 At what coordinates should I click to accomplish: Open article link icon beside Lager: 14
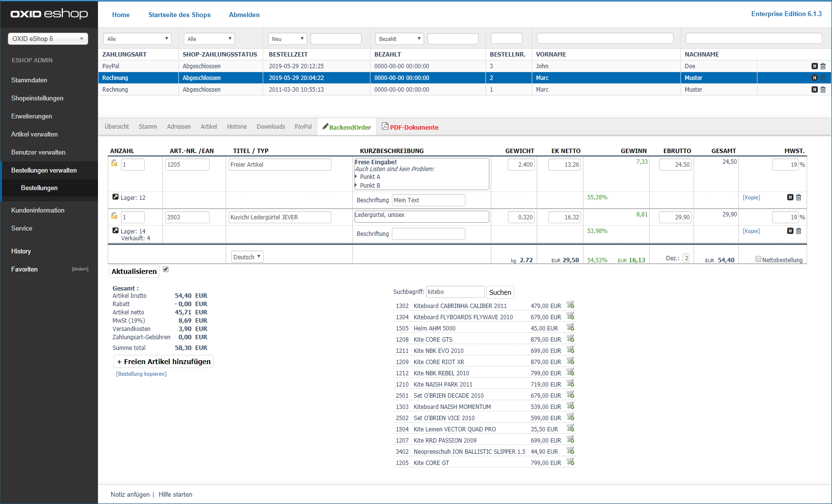(x=116, y=231)
